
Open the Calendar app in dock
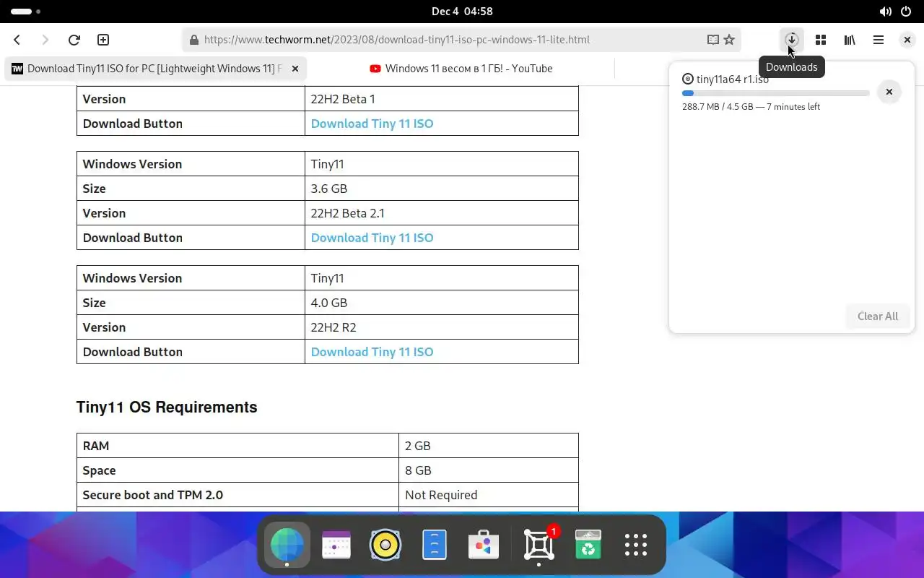pos(336,545)
